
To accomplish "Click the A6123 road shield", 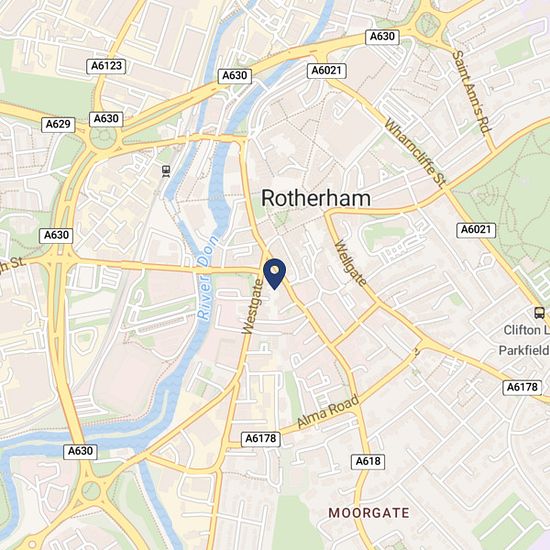I will tap(106, 66).
